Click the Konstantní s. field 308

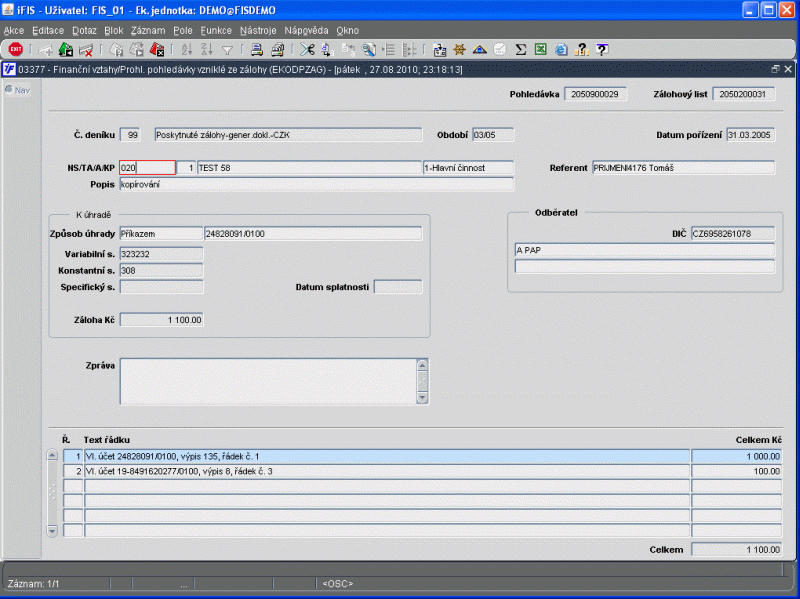pos(161,270)
